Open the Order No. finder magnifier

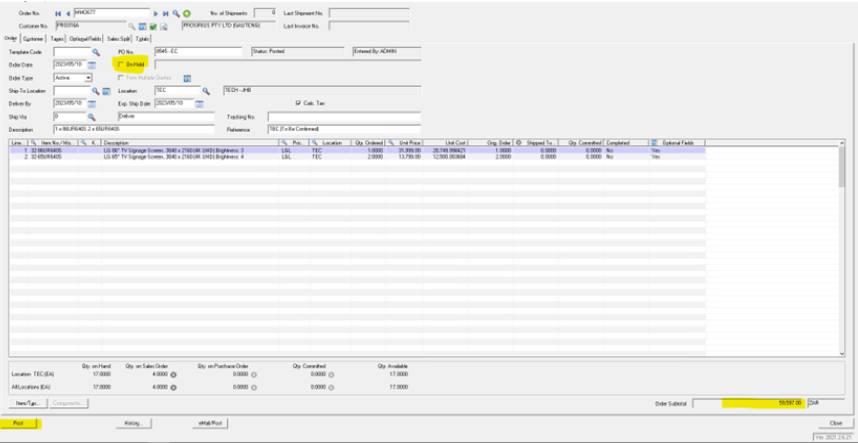[x=176, y=13]
